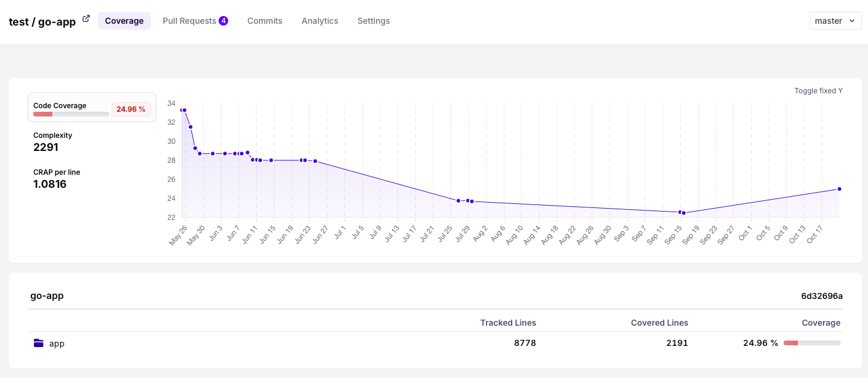Click the Code Coverage percentage badge
This screenshot has height=378, width=868.
pos(131,109)
